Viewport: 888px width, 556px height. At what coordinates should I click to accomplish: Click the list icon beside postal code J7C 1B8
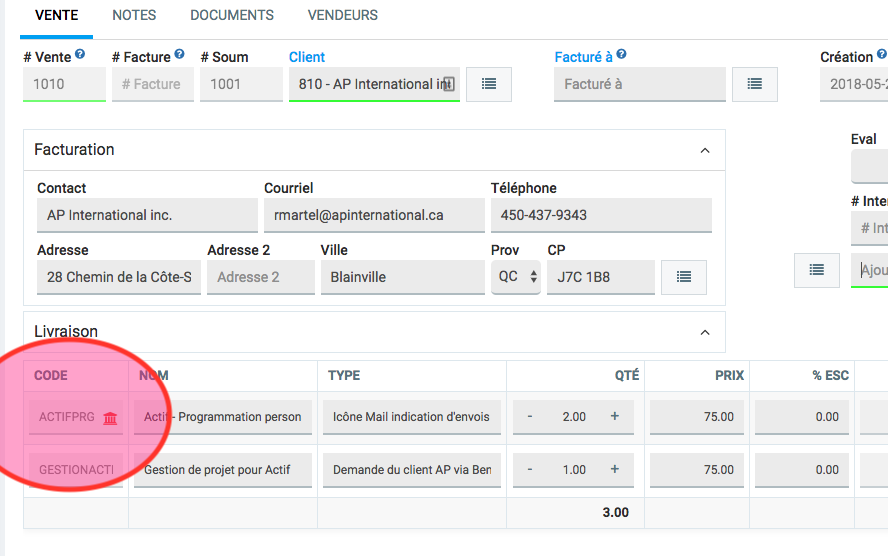pos(684,277)
